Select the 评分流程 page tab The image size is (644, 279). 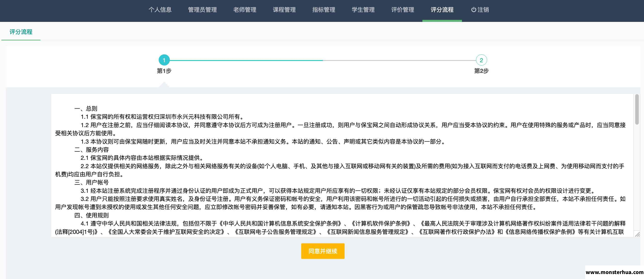(x=21, y=32)
